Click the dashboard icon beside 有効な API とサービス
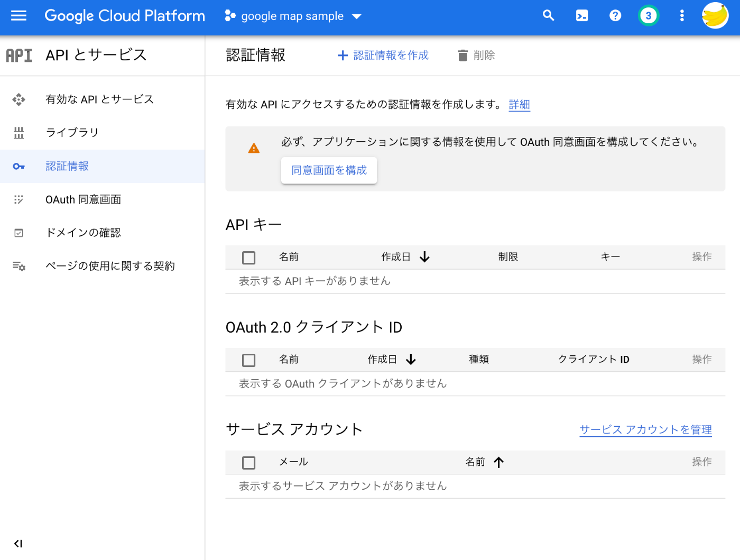Image resolution: width=740 pixels, height=560 pixels. [x=19, y=99]
